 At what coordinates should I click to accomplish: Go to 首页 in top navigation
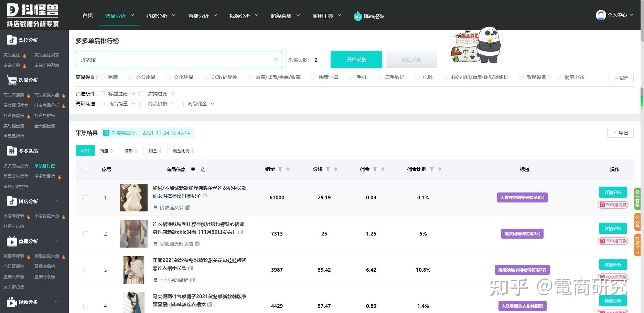tap(88, 15)
